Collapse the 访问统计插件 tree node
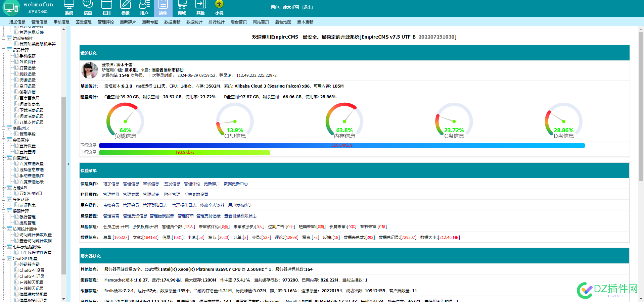This screenshot has width=644, height=304. [4, 229]
